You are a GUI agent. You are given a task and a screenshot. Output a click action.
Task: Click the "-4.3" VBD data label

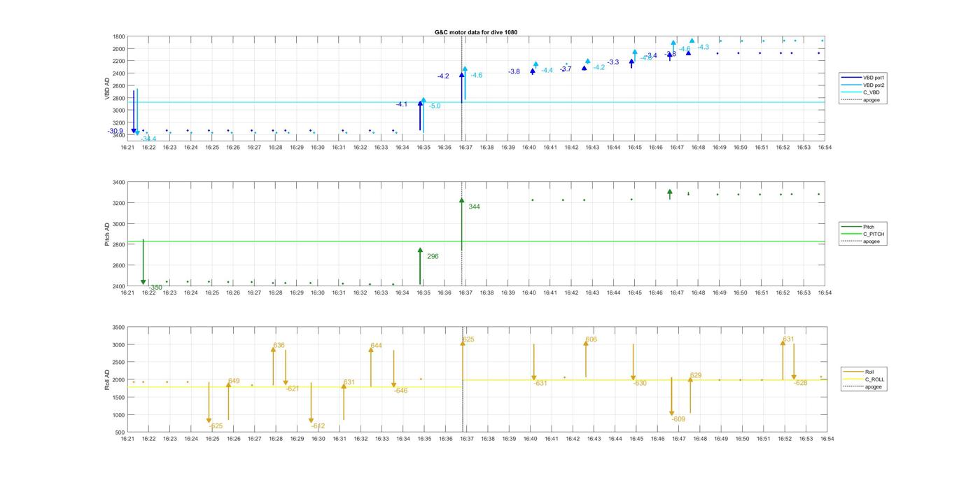pyautogui.click(x=703, y=47)
